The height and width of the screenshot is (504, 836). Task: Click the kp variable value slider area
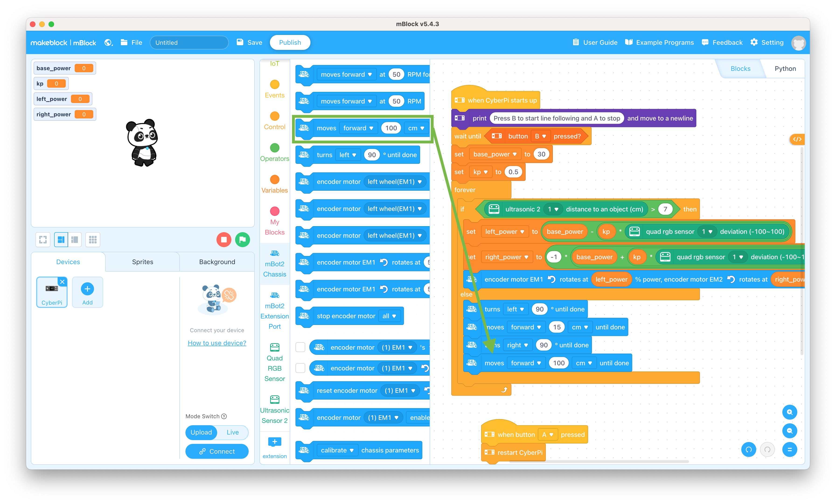56,83
